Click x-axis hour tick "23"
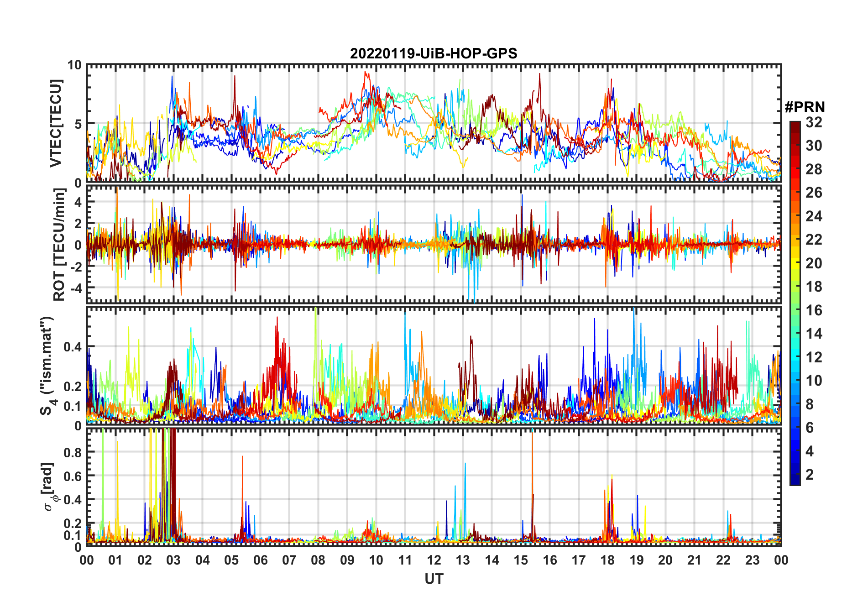The width and height of the screenshot is (868, 607). (753, 560)
